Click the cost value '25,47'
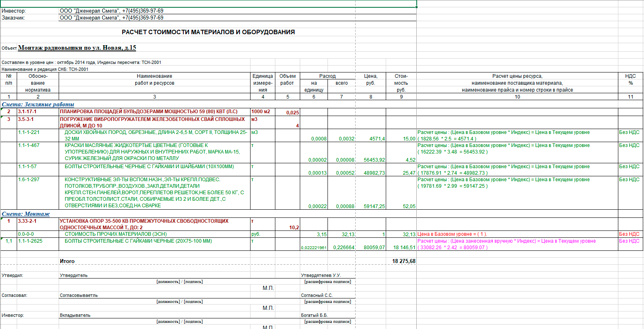Viewport: 644px width, 329px height. [x=409, y=173]
